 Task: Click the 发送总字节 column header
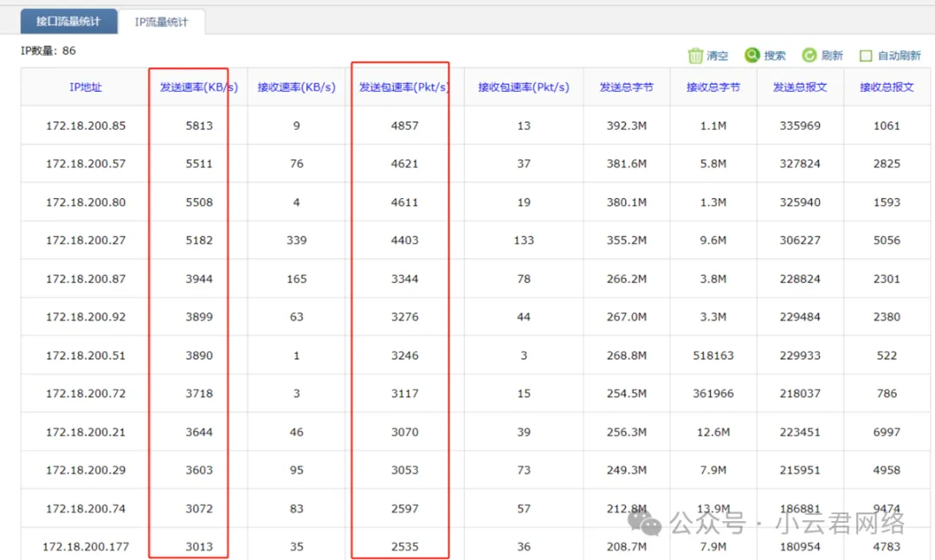pos(627,87)
